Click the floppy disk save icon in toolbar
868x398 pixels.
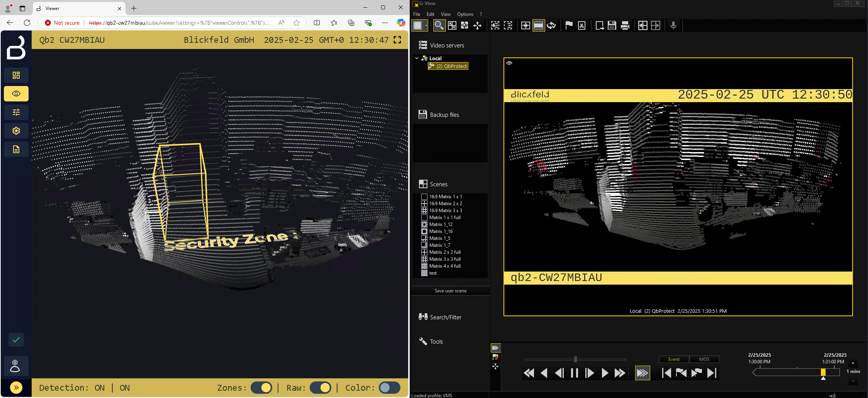(612, 25)
